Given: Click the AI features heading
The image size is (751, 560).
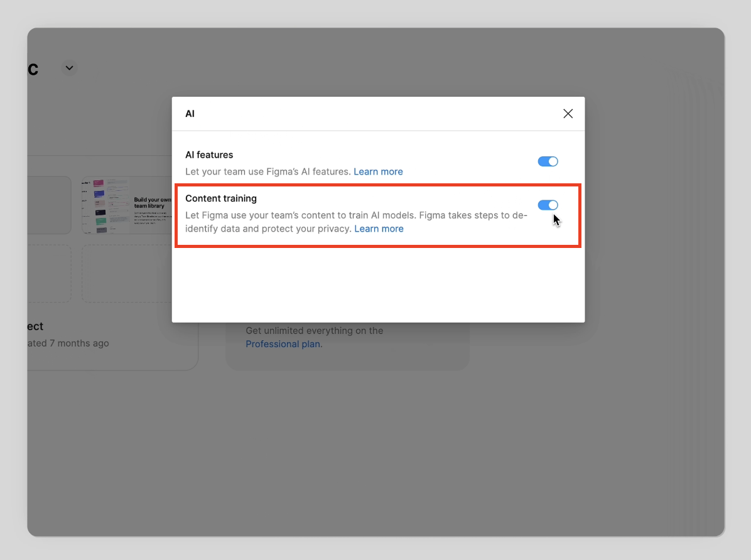Looking at the screenshot, I should coord(209,154).
